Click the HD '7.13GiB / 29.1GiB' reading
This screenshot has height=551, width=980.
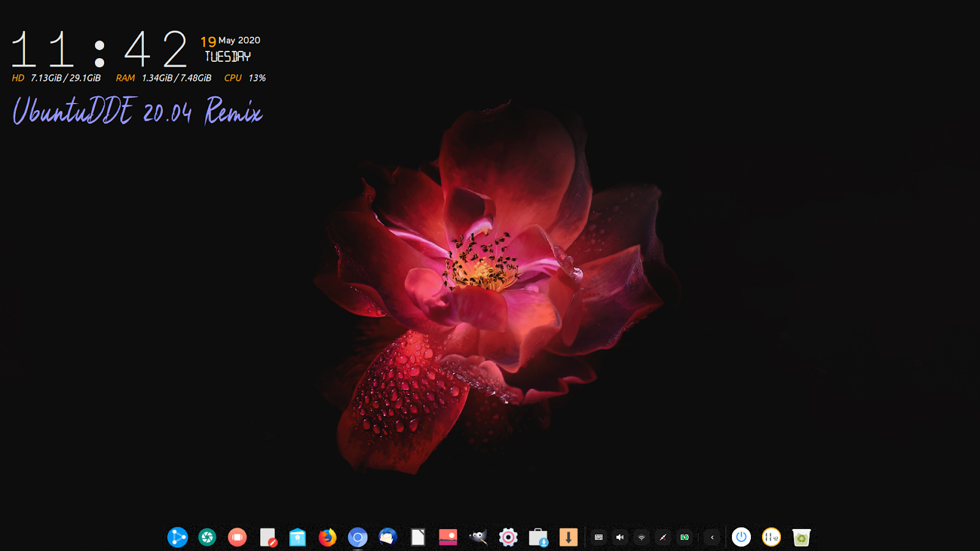[66, 78]
